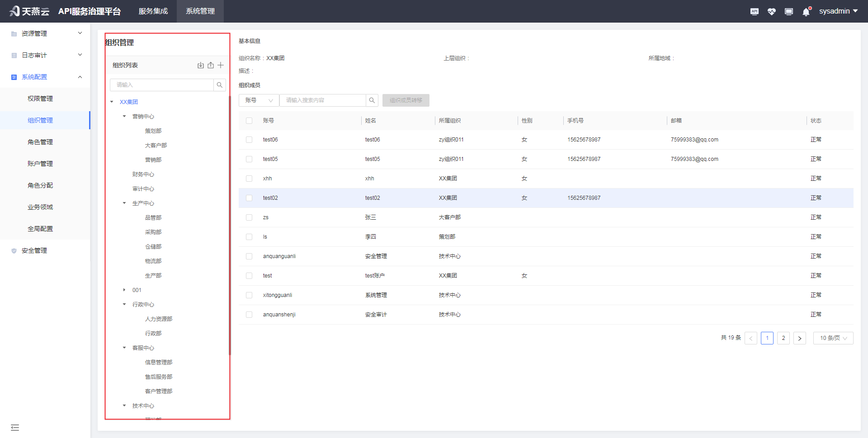The image size is (868, 438).
Task: Toggle the select-all checkbox in the table header
Action: click(249, 121)
